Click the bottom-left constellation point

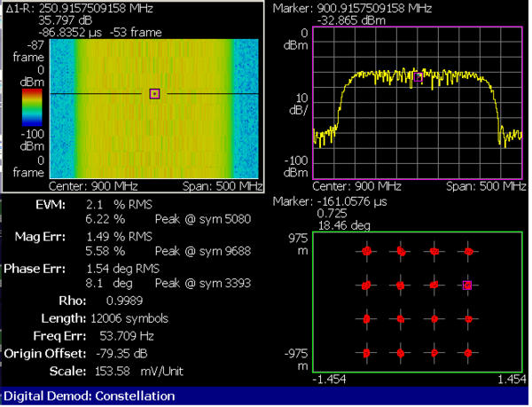click(366, 353)
